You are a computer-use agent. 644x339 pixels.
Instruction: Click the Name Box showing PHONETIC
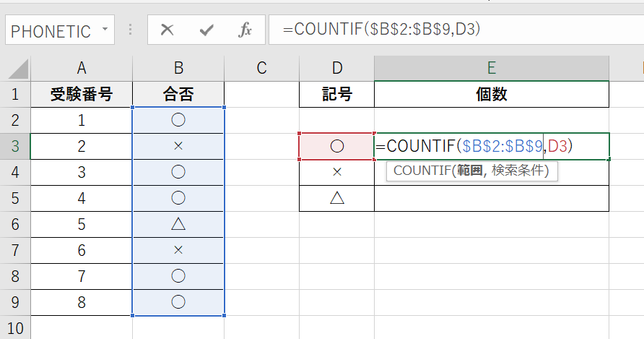tap(51, 31)
